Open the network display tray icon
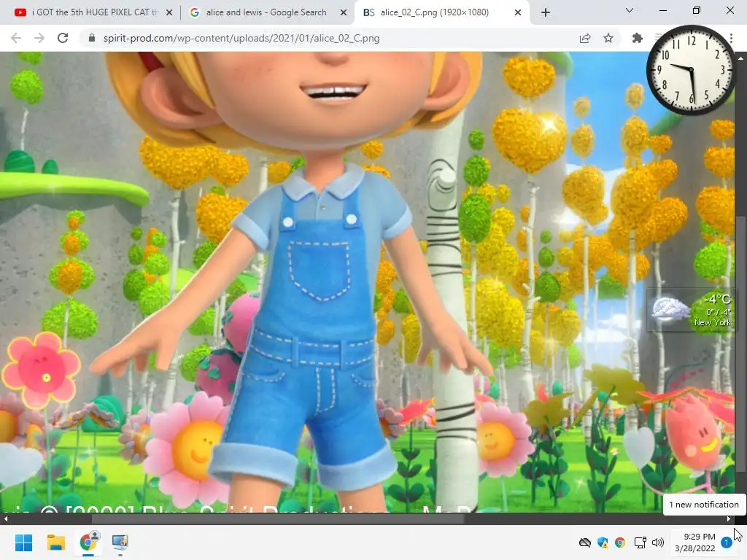This screenshot has width=747, height=560. [640, 542]
